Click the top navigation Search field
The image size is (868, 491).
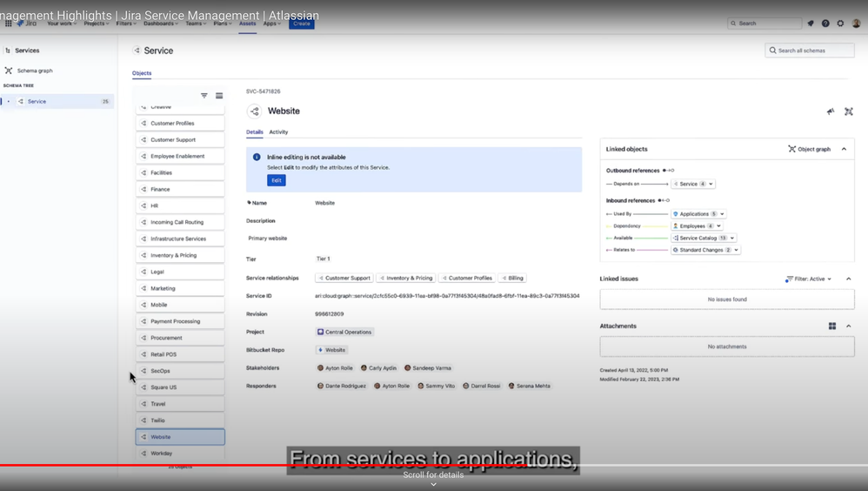pyautogui.click(x=765, y=24)
